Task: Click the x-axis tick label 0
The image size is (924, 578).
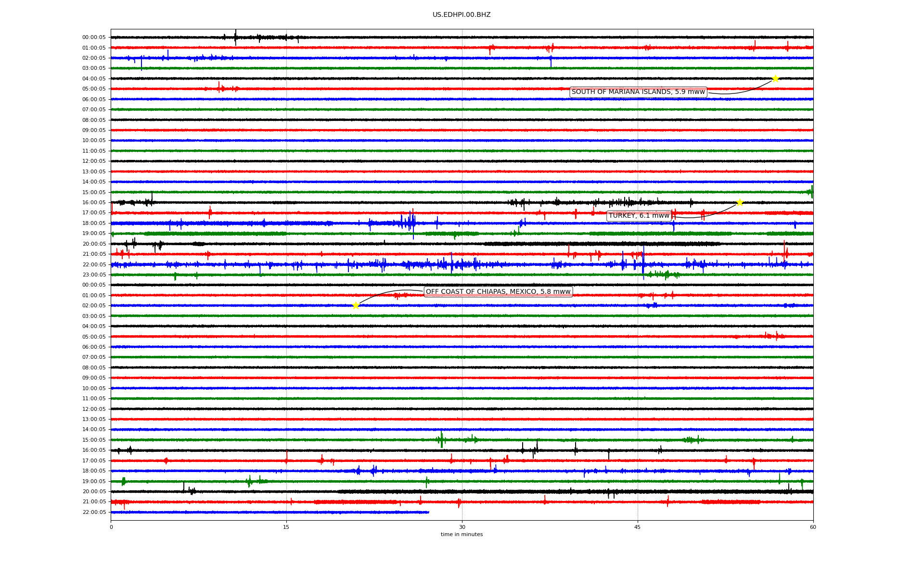Action: 111,527
